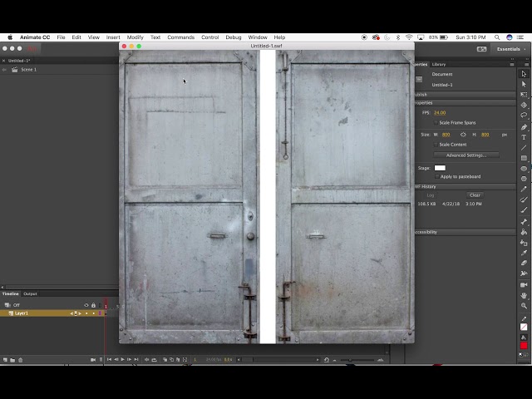Toggle link between width and height

point(463,135)
